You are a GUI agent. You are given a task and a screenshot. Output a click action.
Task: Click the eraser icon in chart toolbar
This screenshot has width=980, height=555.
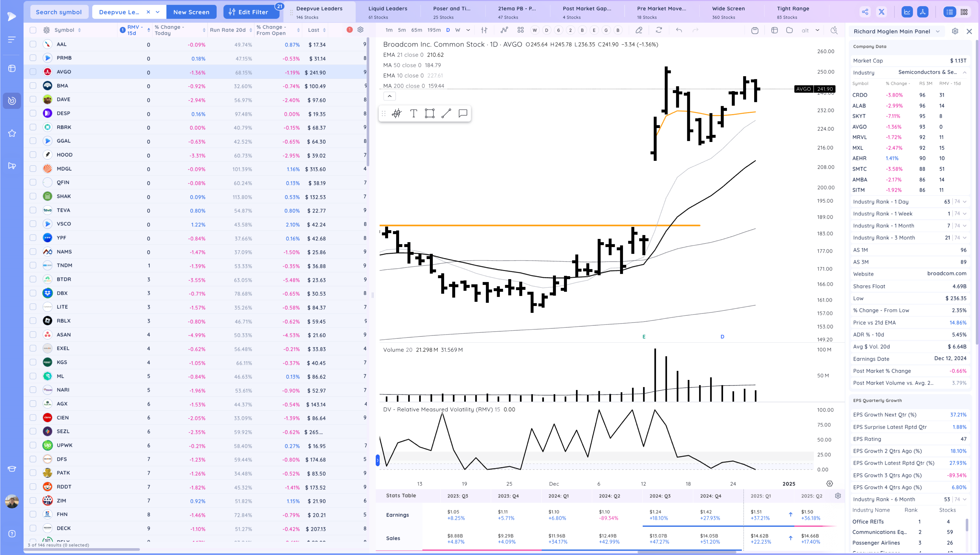coord(639,30)
